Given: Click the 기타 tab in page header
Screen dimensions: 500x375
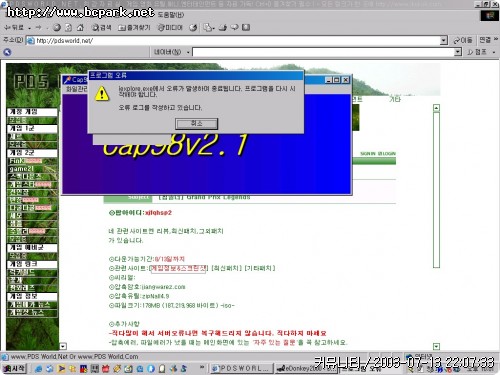Looking at the screenshot, I should (395, 99).
